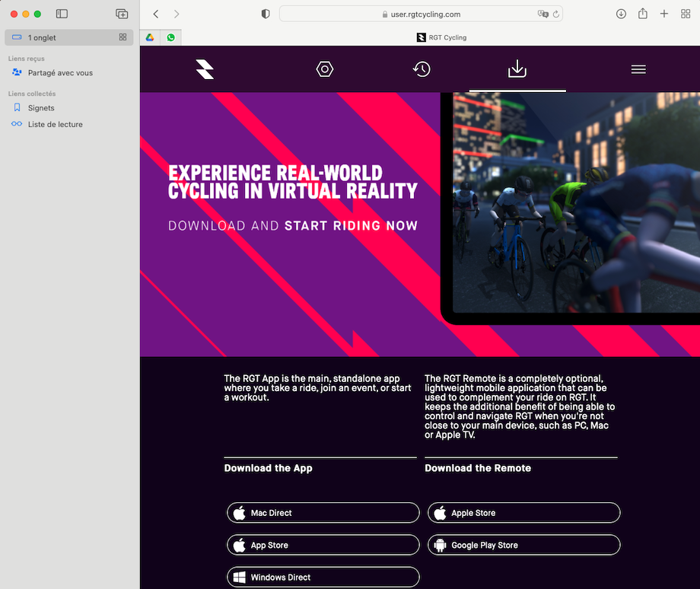Click grid icon next to 1 onglet
The width and height of the screenshot is (700, 589).
[123, 37]
